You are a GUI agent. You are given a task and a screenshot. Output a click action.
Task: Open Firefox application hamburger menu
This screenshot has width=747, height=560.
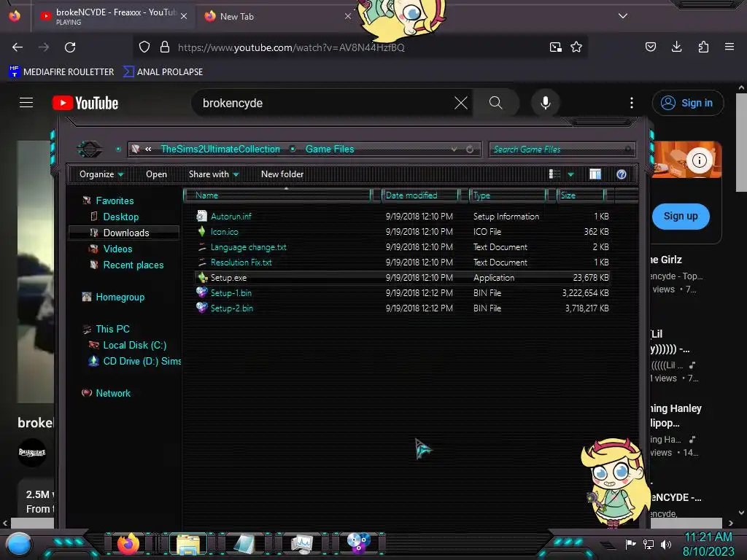[x=729, y=47]
